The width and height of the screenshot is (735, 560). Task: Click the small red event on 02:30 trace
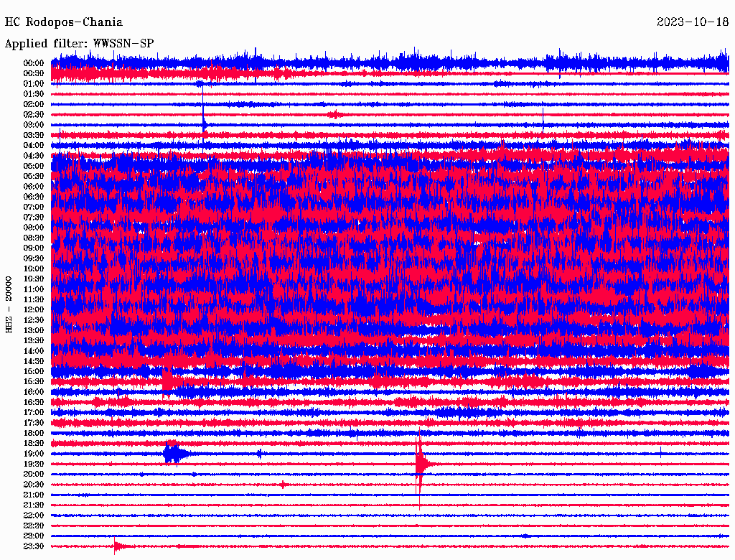pyautogui.click(x=334, y=114)
